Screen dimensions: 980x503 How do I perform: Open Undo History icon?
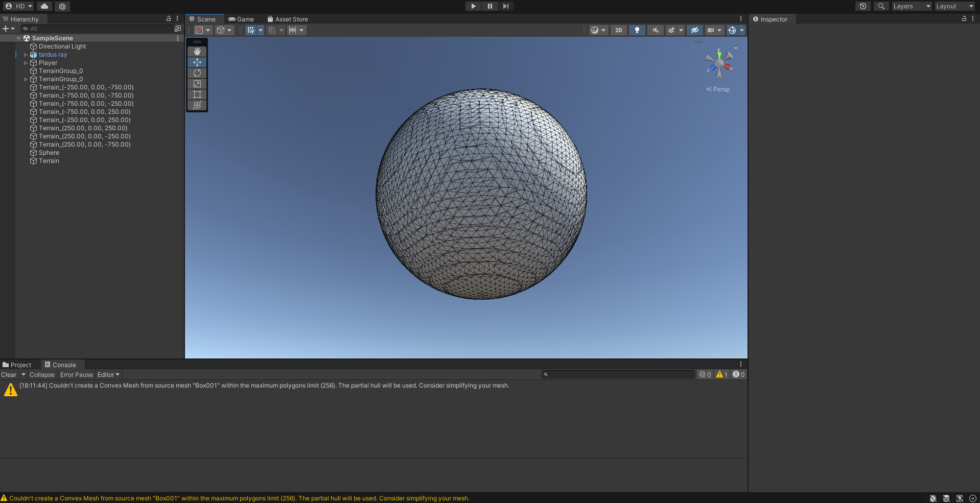[862, 6]
